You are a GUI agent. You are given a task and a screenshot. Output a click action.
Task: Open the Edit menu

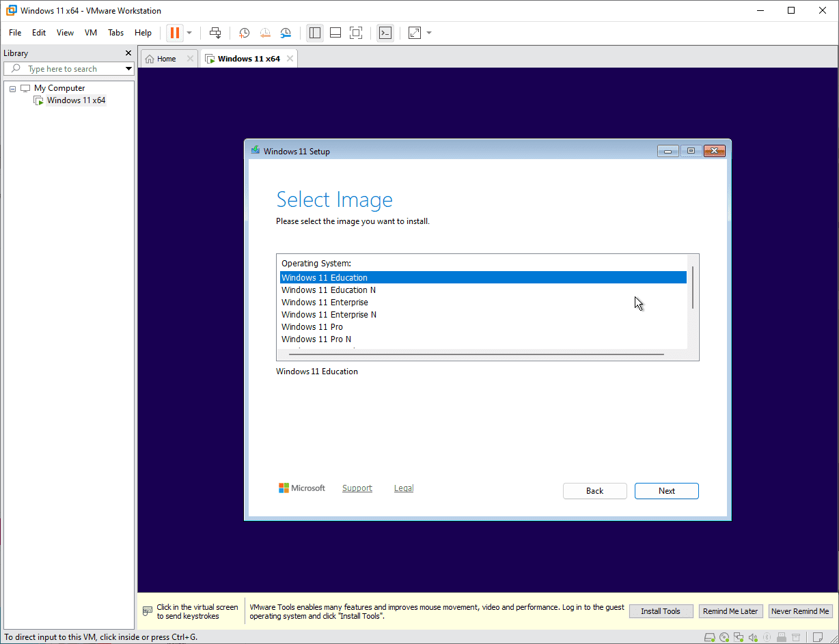pyautogui.click(x=39, y=33)
